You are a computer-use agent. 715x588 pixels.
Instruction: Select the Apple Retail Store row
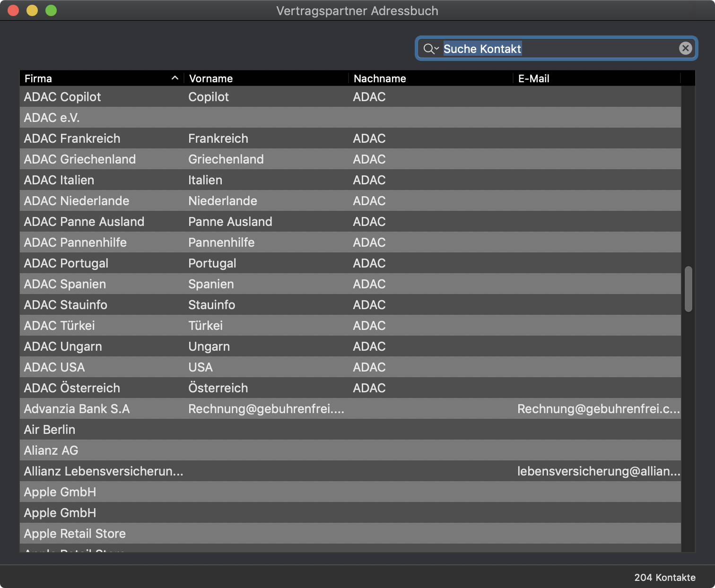point(350,533)
